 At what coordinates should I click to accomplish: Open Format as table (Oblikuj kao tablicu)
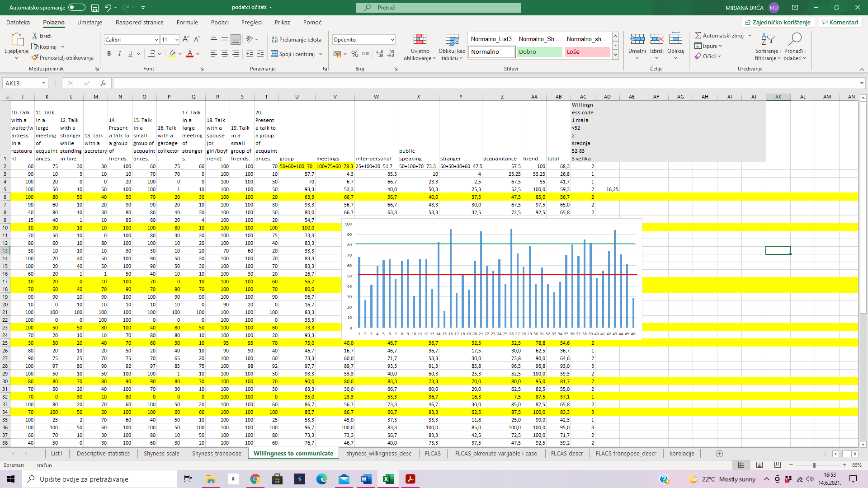click(452, 47)
